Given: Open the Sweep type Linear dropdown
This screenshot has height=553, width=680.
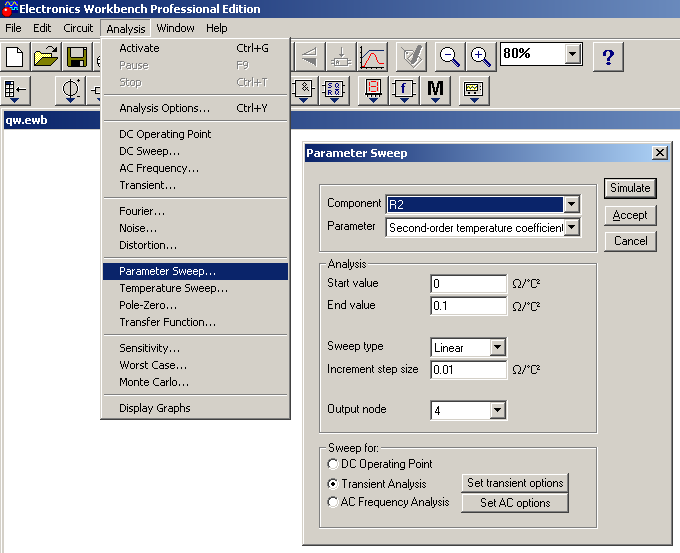Looking at the screenshot, I should click(497, 347).
